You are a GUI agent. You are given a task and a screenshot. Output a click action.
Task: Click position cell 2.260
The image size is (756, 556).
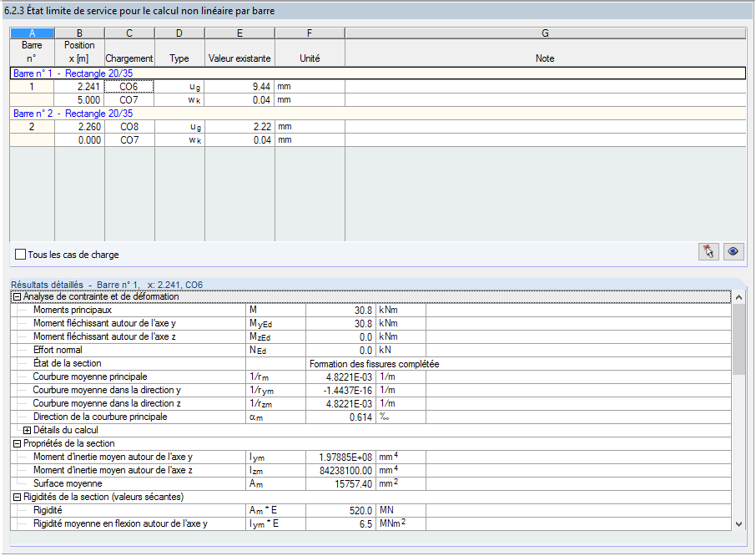click(x=79, y=127)
